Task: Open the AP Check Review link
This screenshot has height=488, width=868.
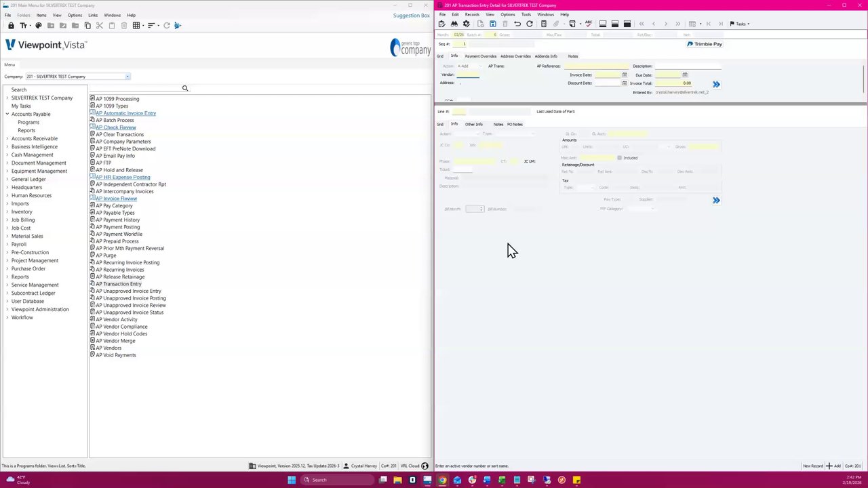Action: point(115,127)
